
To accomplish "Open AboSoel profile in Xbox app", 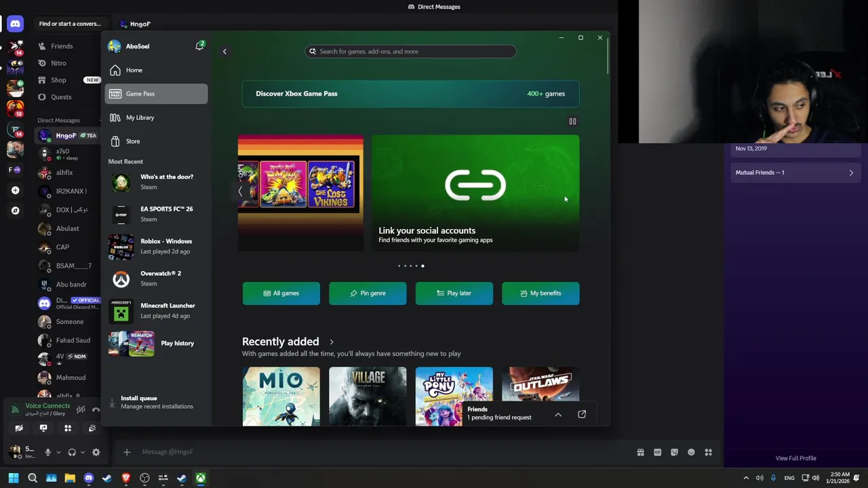I will (x=129, y=46).
